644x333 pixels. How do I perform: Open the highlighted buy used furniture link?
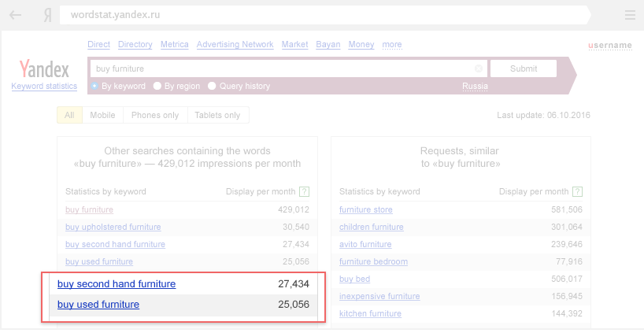pos(98,304)
